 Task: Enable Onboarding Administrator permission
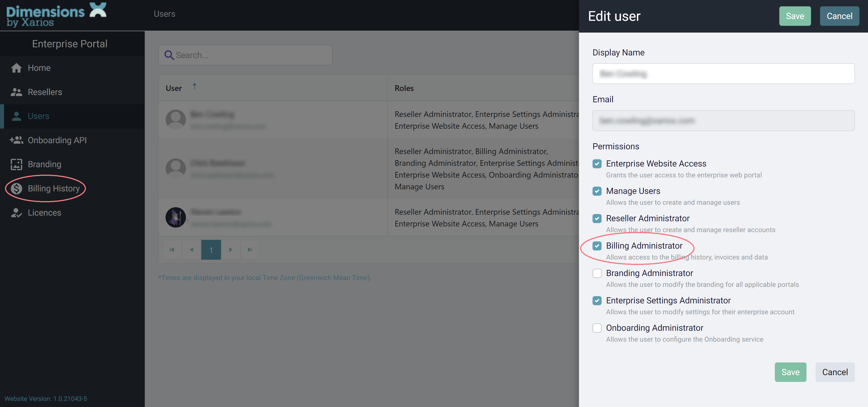597,328
